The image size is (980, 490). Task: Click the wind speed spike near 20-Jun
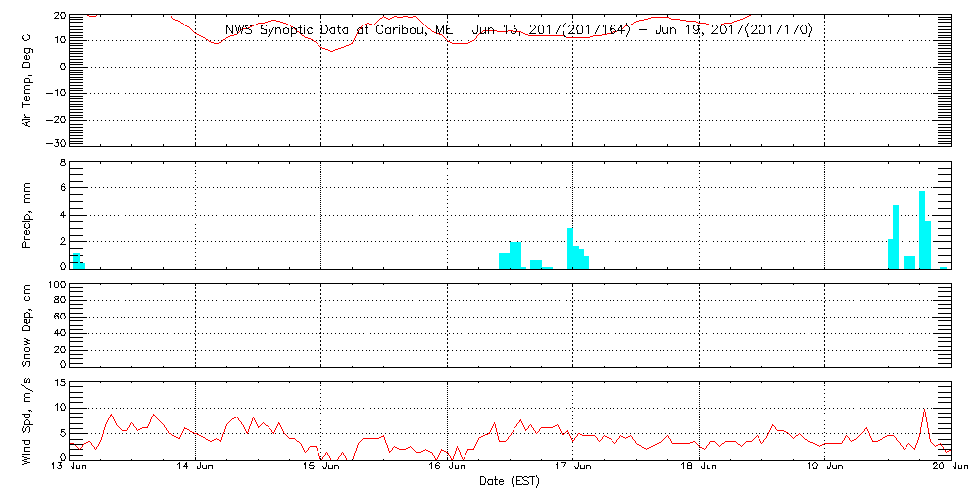[924, 411]
